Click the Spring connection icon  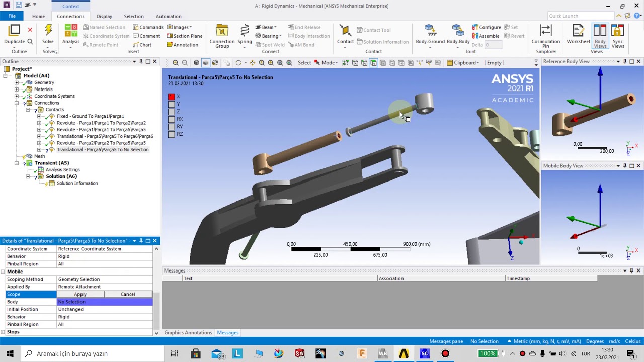[x=245, y=31]
